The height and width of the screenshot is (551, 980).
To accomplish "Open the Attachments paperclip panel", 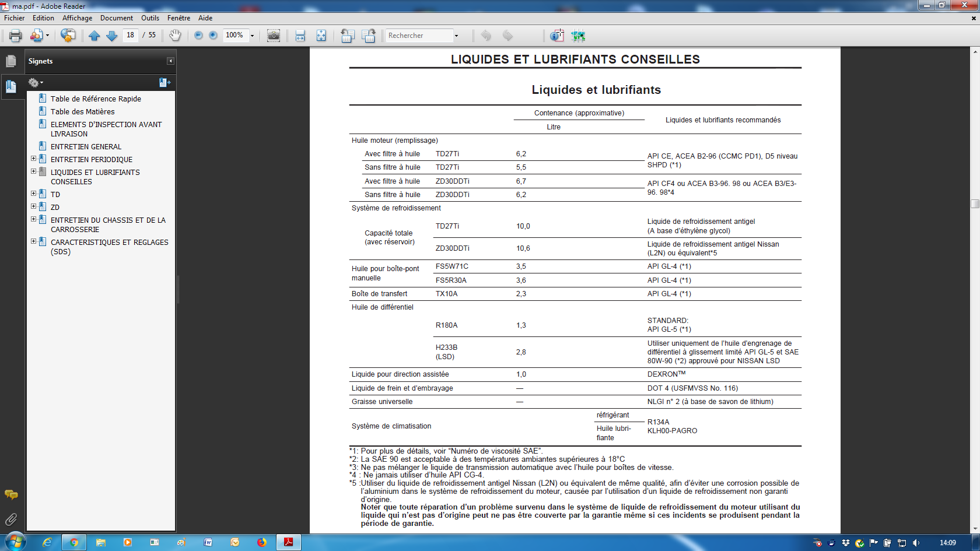I will (11, 519).
